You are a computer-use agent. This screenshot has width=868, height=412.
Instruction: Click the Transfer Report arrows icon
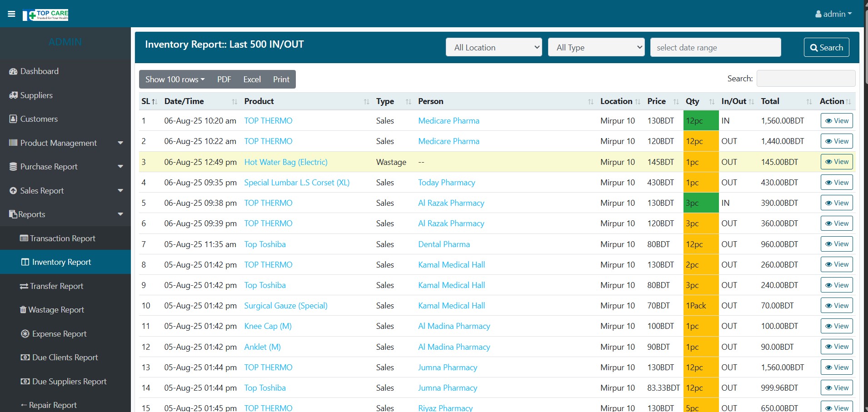[x=24, y=286]
